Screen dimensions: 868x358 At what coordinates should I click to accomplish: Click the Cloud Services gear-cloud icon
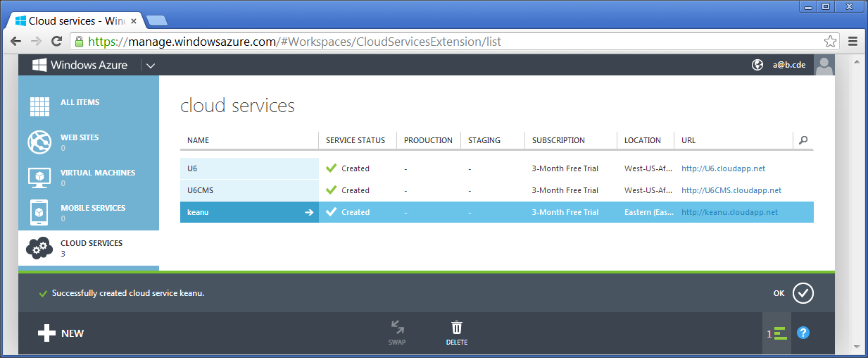coord(39,247)
